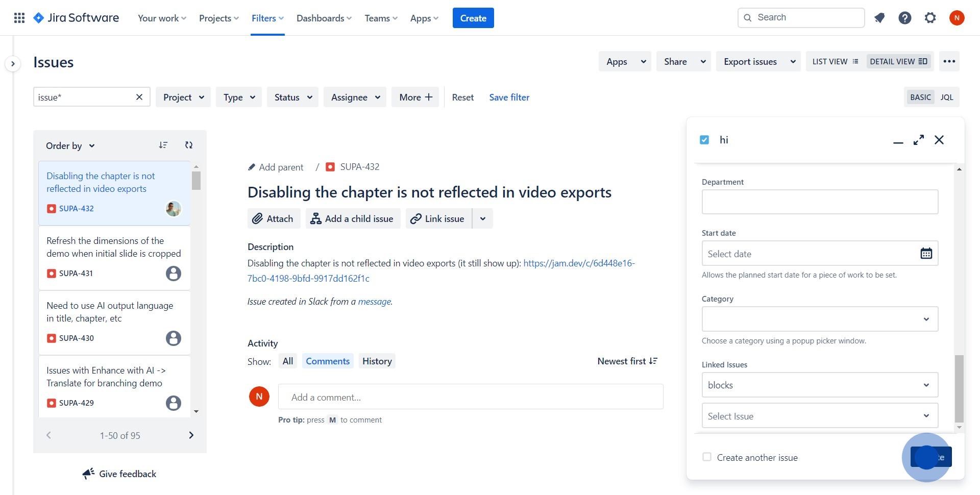Viewport: 980px width, 495px height.
Task: Show the History activity tab
Action: point(377,361)
